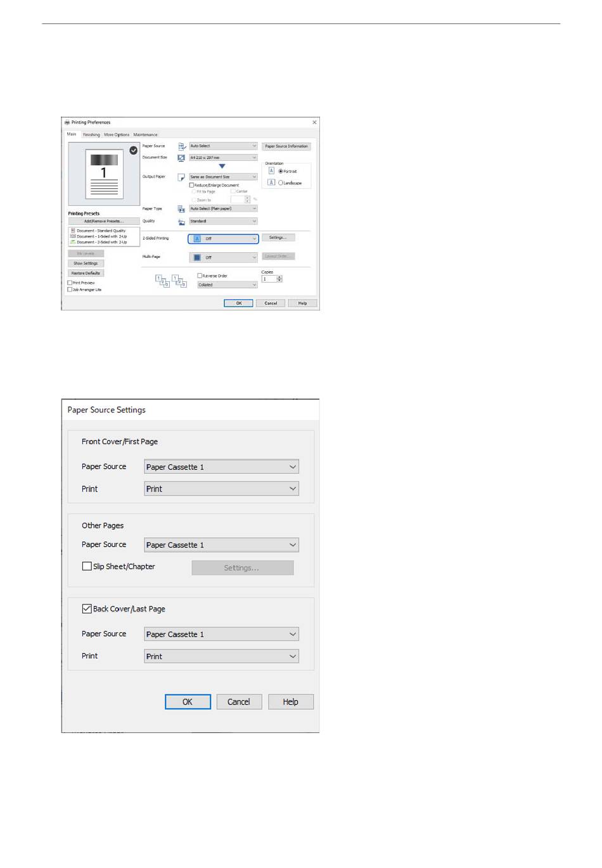Switch to the Finishing tab
This screenshot has height=868, width=602.
(91, 135)
